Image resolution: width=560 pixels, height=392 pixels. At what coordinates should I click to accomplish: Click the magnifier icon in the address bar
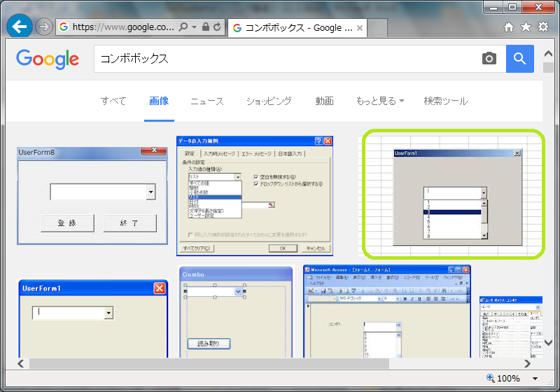(x=183, y=27)
